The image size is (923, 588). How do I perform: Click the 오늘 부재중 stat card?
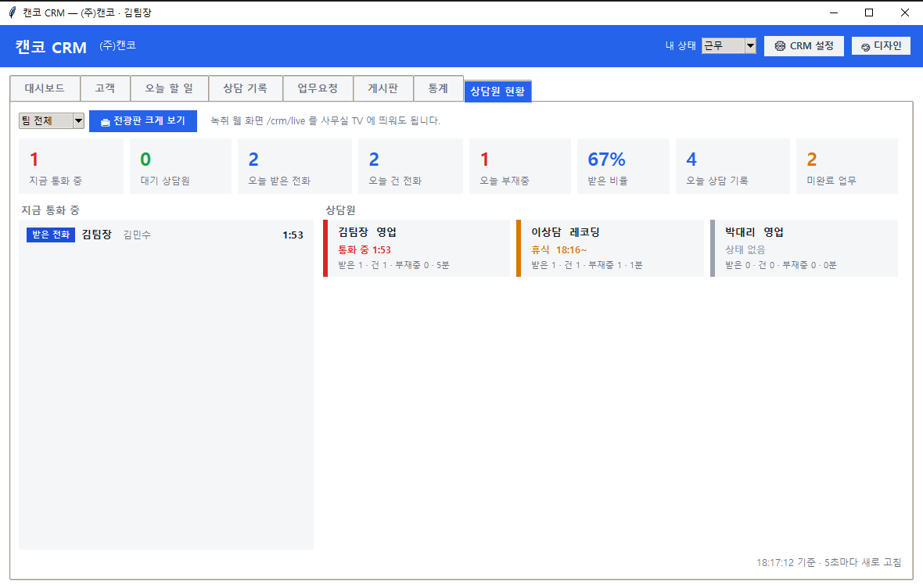click(x=520, y=166)
